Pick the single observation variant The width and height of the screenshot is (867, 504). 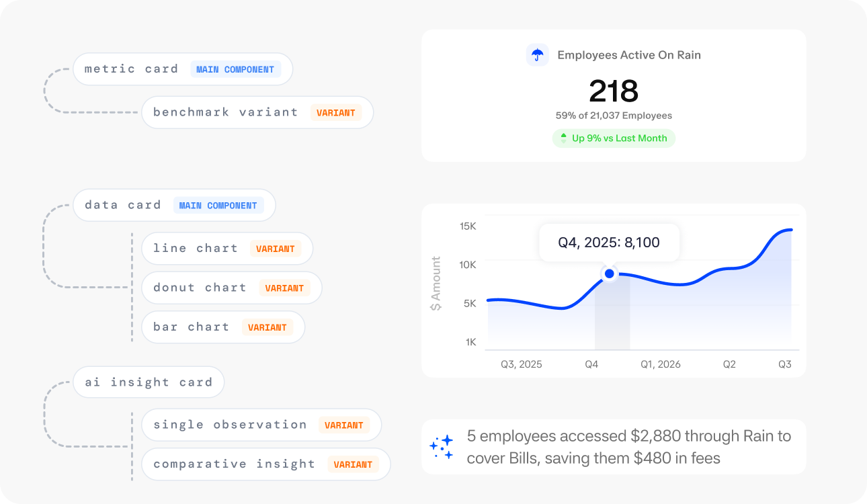(x=261, y=425)
